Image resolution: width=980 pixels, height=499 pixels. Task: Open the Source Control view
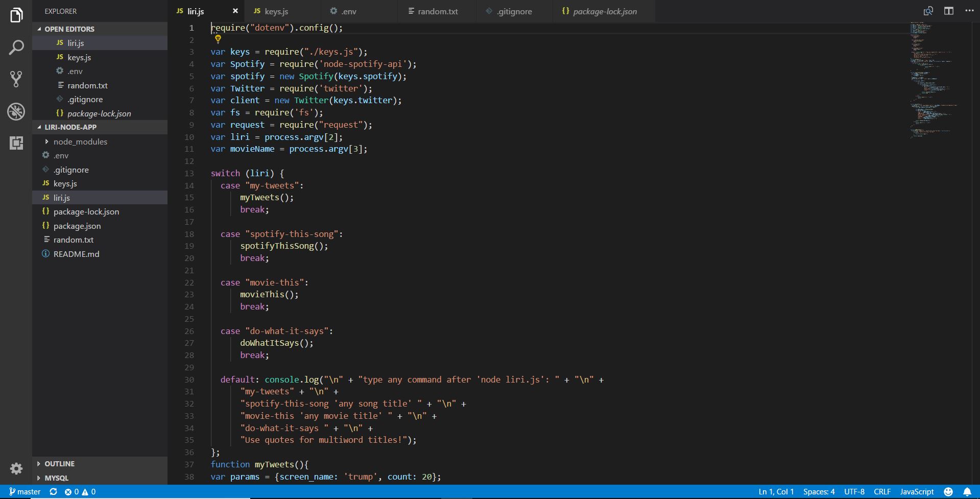[x=16, y=79]
